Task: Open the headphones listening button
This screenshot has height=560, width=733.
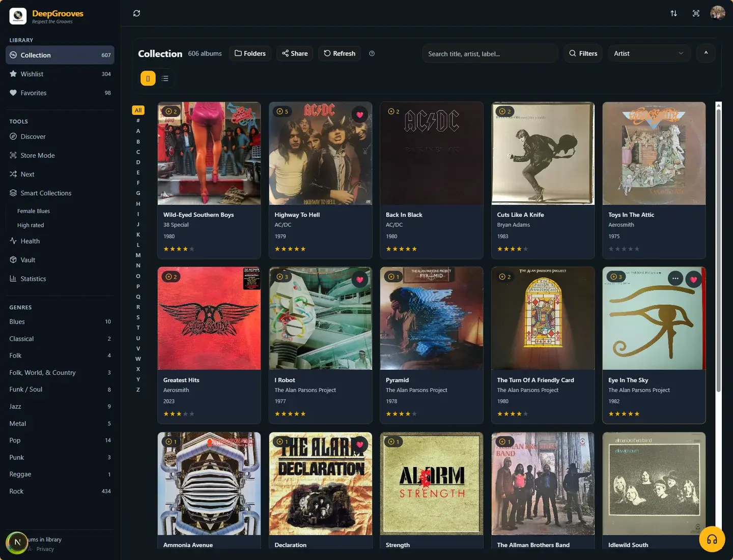Action: [712, 539]
